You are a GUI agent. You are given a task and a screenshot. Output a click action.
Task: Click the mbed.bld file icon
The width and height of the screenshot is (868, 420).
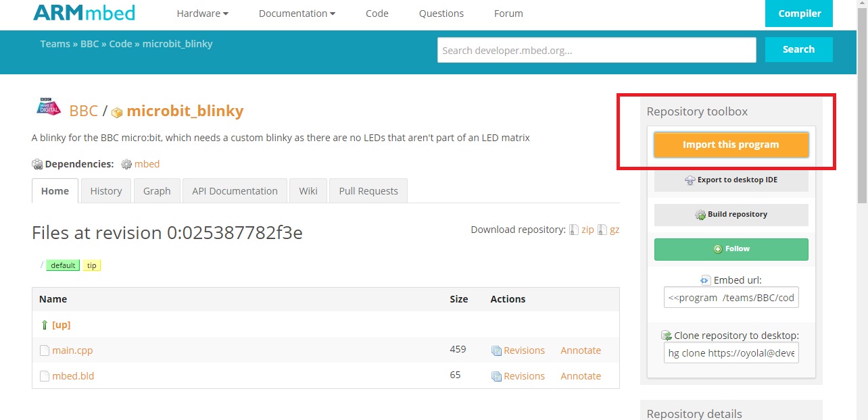[x=45, y=376]
